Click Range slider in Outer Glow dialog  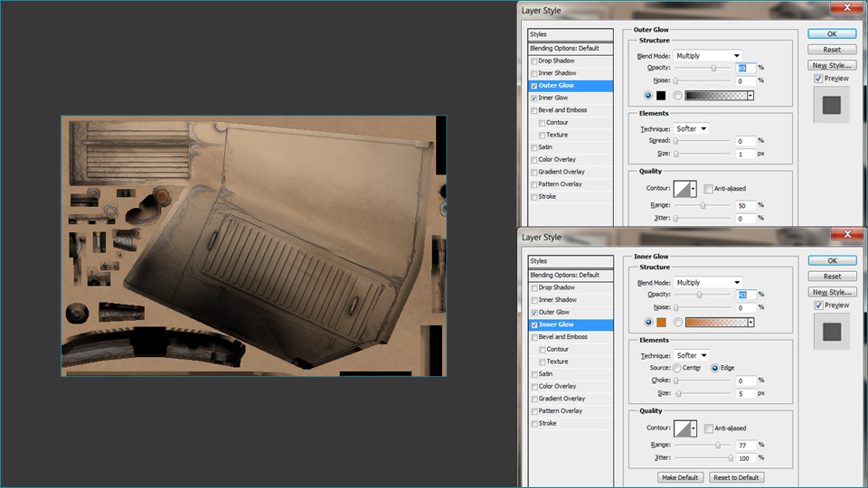coord(703,205)
